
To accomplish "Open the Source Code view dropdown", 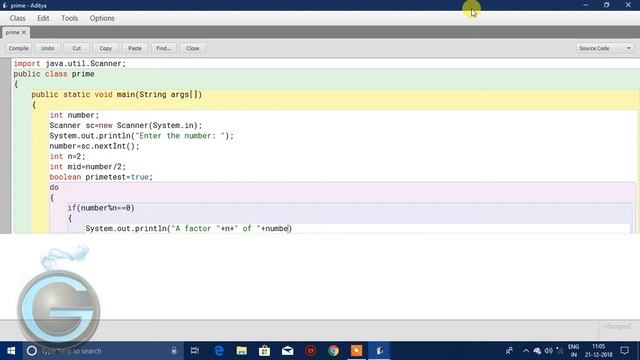I will pos(605,48).
